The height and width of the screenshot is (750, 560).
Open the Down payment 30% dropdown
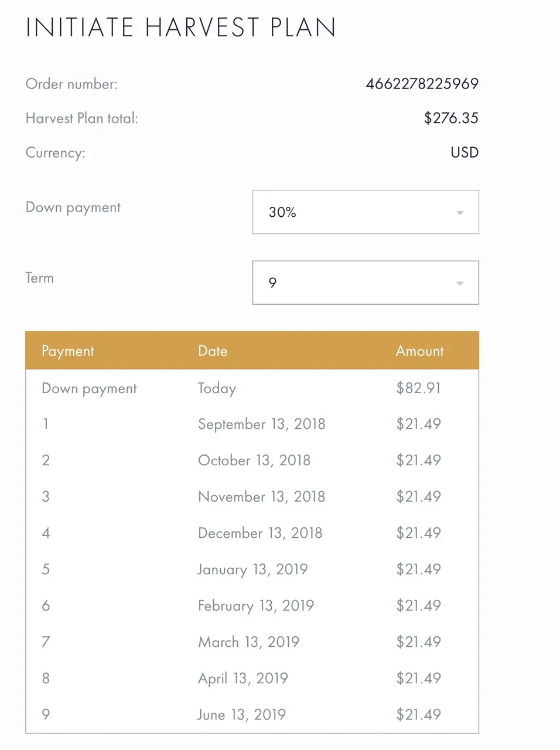[x=366, y=212]
